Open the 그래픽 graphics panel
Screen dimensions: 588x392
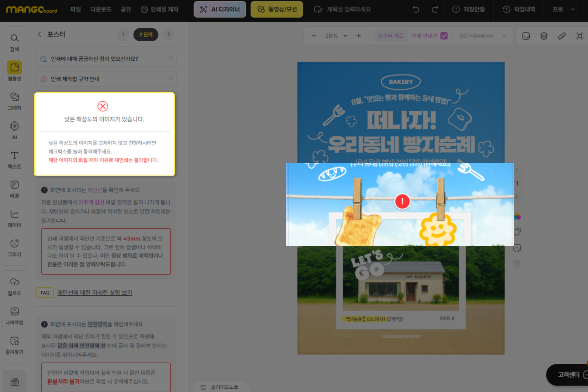coord(14,100)
